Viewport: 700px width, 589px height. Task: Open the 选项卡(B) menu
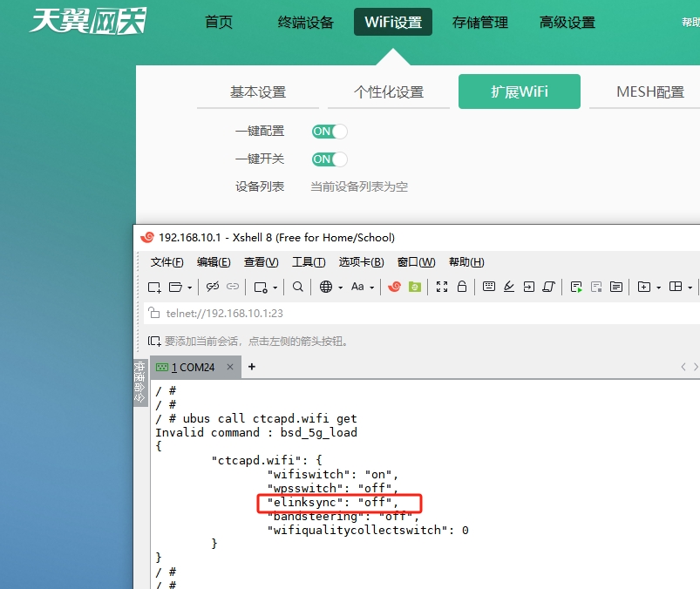click(x=362, y=262)
